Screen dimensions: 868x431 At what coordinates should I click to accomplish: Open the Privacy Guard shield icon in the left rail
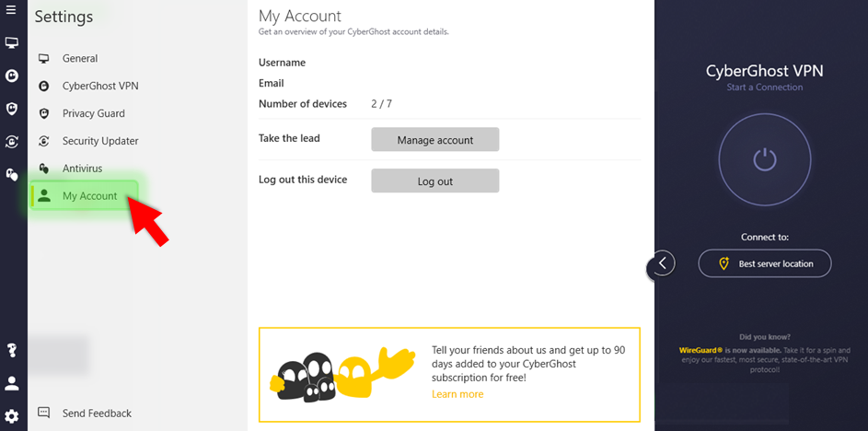12,109
